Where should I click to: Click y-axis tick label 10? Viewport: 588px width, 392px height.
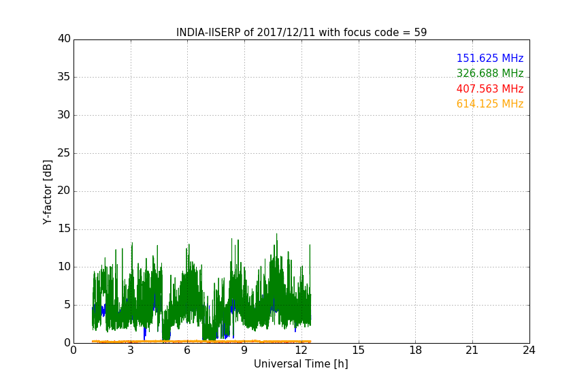click(64, 267)
